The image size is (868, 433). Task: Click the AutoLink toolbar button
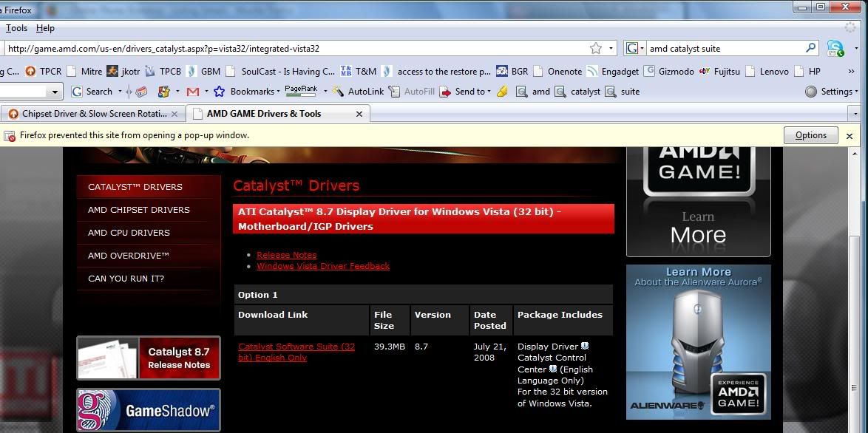coord(358,92)
